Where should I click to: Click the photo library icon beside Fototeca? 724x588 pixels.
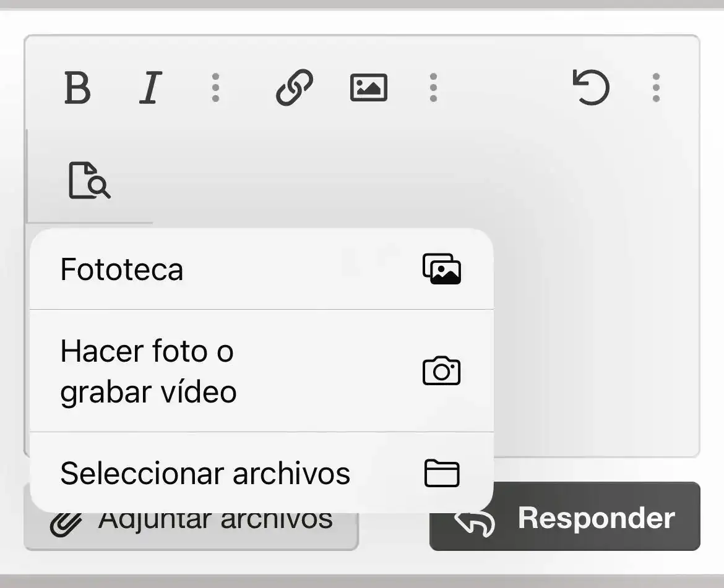(441, 270)
